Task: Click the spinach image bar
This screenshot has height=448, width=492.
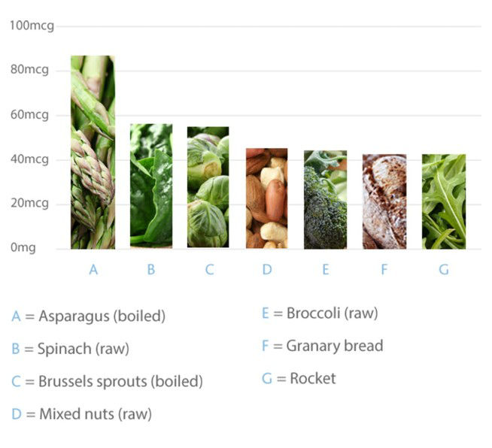Action: tap(151, 186)
